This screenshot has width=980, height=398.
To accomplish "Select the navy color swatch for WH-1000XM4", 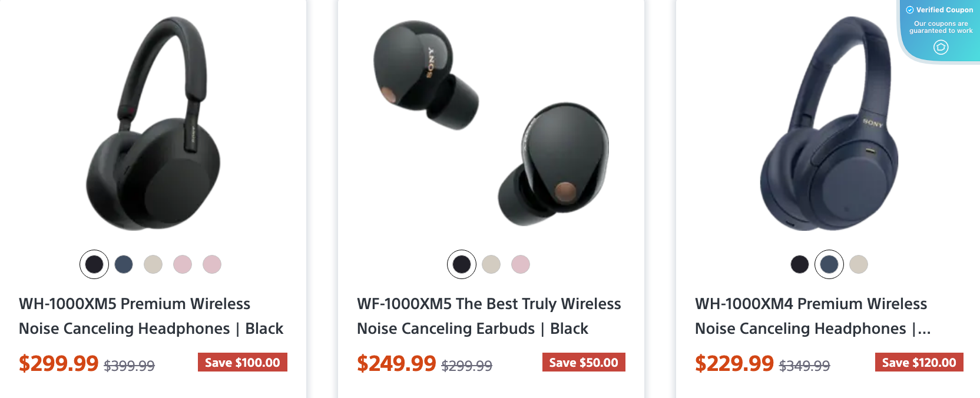I will pos(829,264).
